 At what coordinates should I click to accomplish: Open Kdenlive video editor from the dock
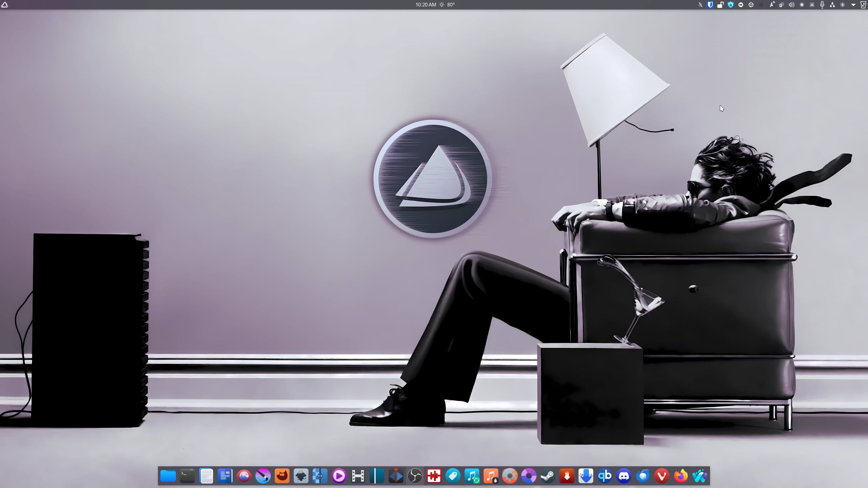(396, 476)
